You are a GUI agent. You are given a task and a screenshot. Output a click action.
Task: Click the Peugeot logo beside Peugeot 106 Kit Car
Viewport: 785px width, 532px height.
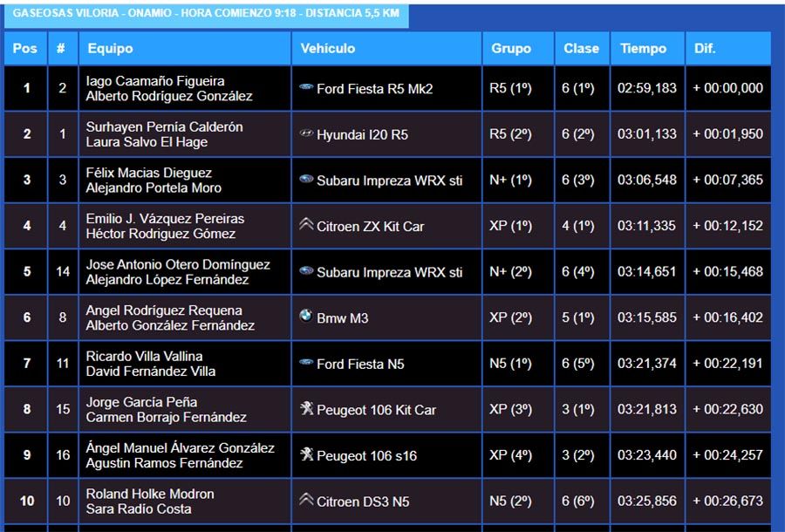(x=306, y=408)
